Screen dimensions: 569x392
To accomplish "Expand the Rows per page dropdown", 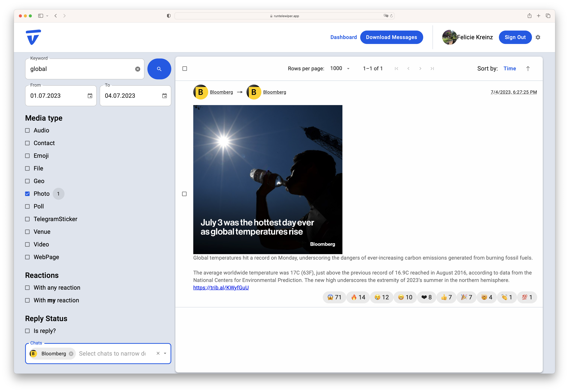I will (x=340, y=69).
